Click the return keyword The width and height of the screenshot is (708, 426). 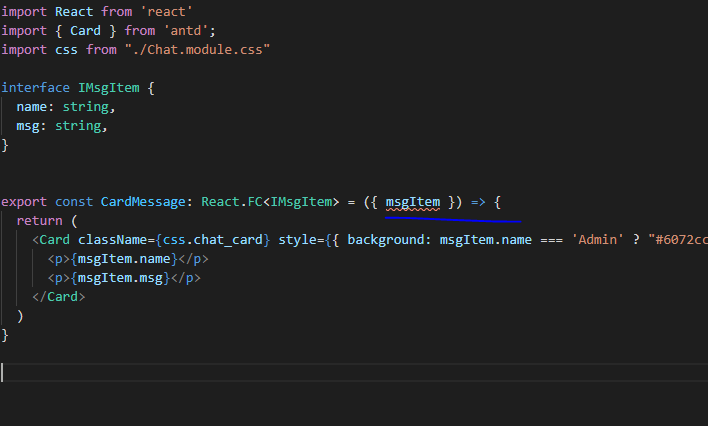pos(40,221)
